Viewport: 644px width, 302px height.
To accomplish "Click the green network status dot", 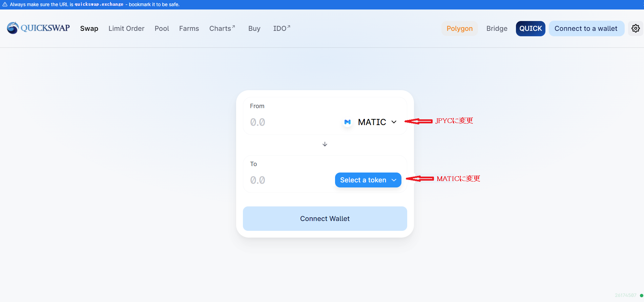I will pyautogui.click(x=641, y=296).
